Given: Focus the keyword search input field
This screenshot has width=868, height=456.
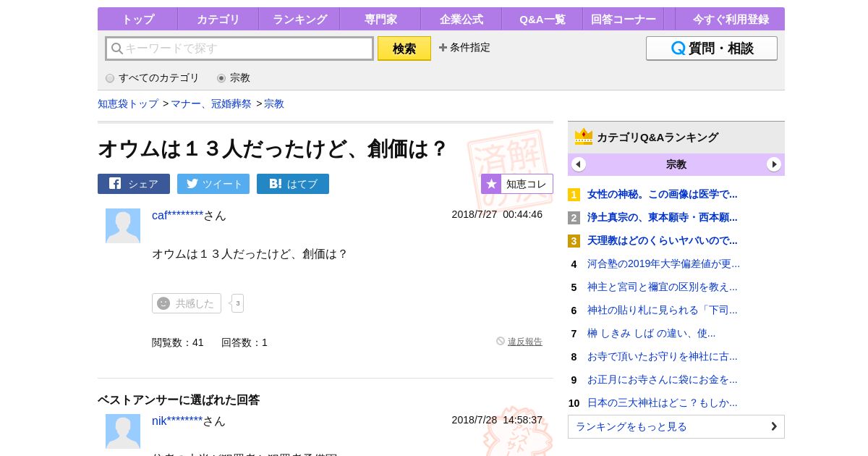Looking at the screenshot, I should pyautogui.click(x=239, y=48).
